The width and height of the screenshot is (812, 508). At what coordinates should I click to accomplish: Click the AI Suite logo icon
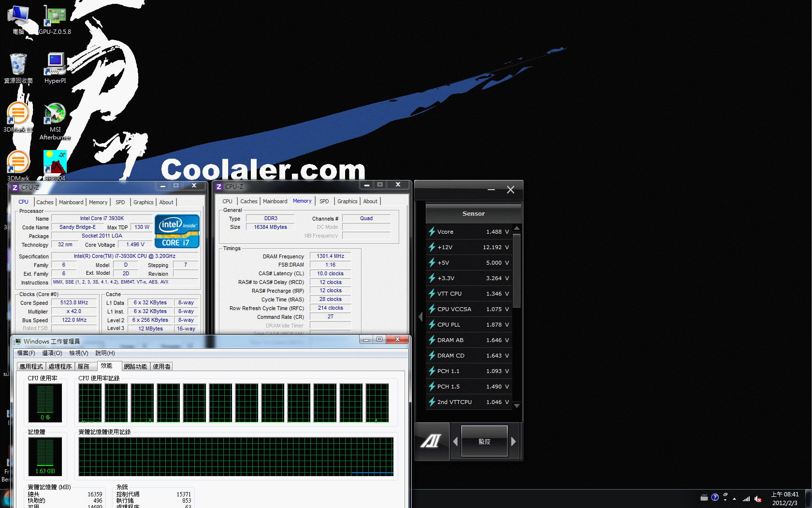tap(431, 441)
